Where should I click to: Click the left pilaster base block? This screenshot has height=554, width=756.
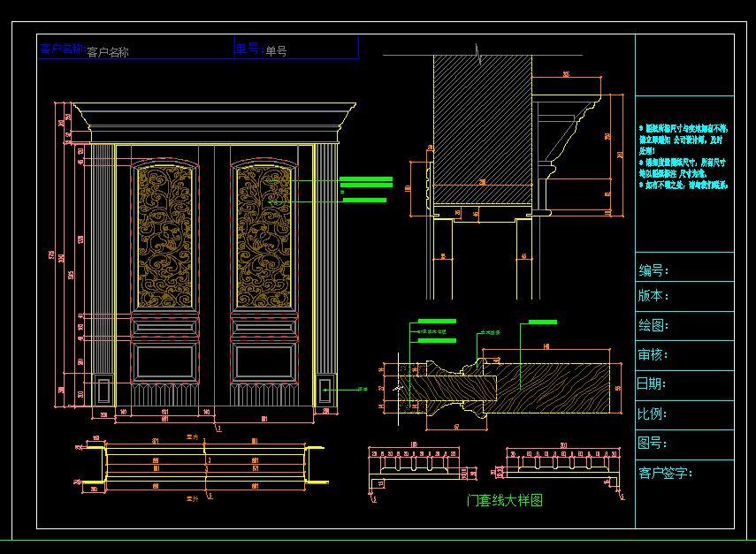pyautogui.click(x=103, y=391)
